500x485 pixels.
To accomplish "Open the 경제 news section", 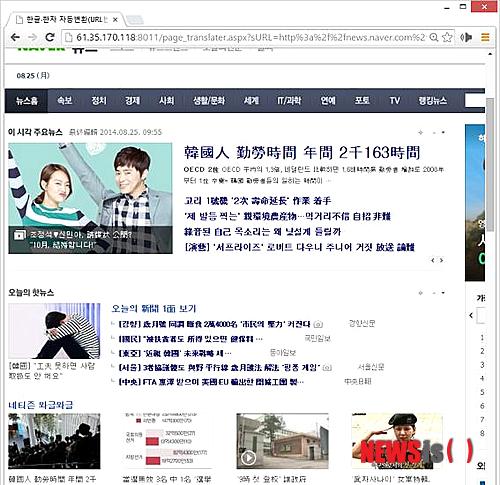I will (x=132, y=101).
